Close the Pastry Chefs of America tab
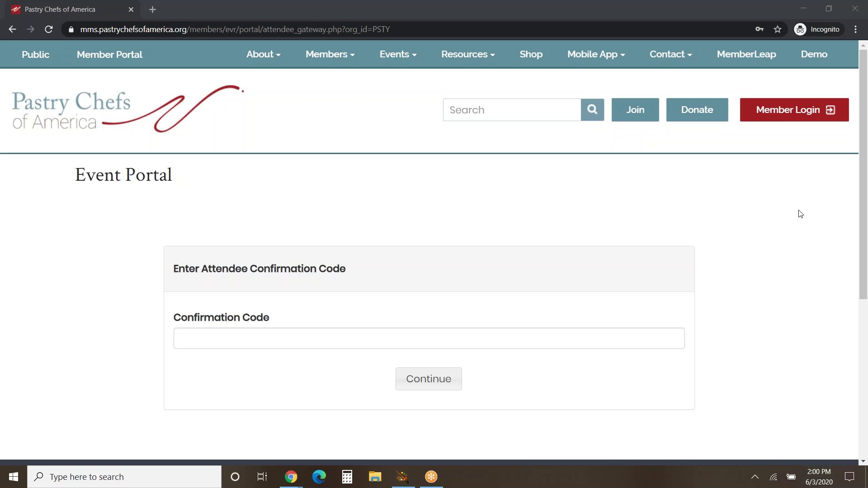Screen dimensions: 868x488 pos(131,9)
